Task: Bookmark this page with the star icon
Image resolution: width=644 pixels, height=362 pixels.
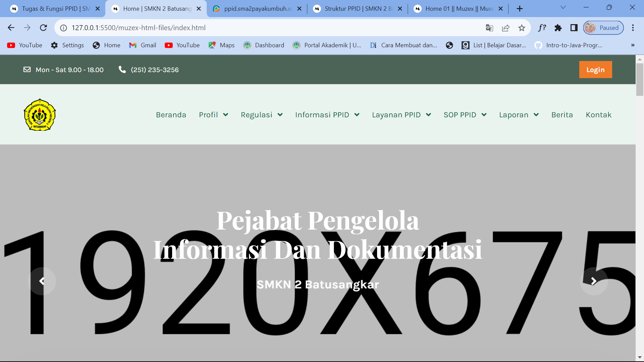Action: (522, 28)
